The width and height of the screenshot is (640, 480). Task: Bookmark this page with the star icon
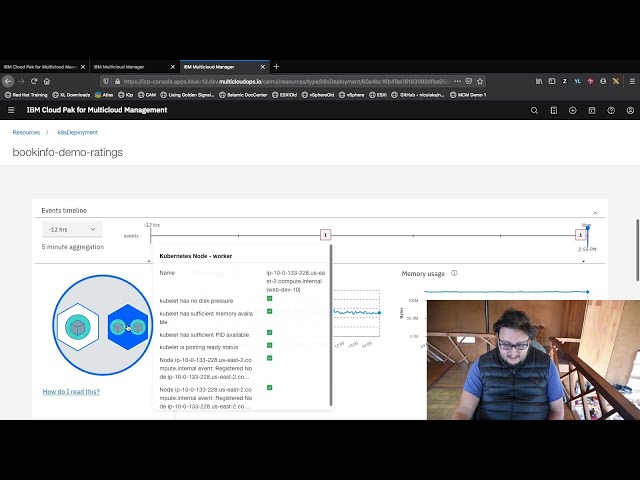[x=480, y=81]
